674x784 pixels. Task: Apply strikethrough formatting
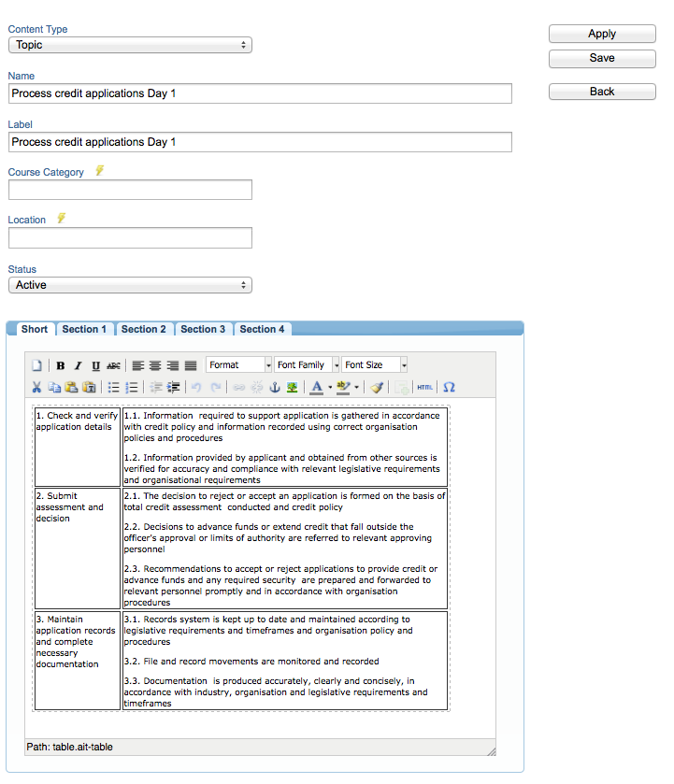(114, 365)
